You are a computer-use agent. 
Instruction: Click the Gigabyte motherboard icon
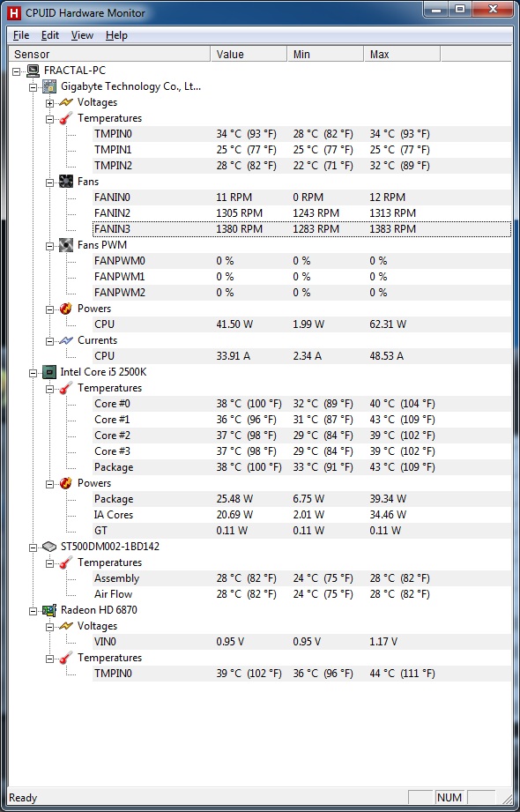tap(49, 86)
